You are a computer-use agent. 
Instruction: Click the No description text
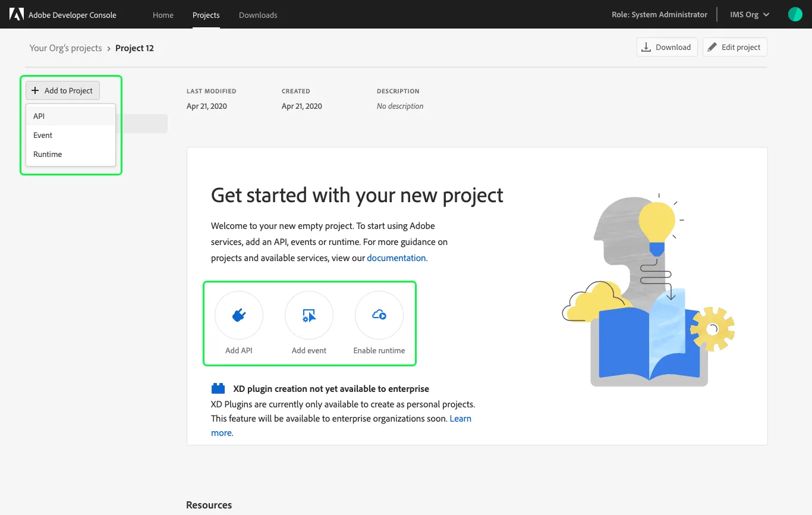[400, 106]
